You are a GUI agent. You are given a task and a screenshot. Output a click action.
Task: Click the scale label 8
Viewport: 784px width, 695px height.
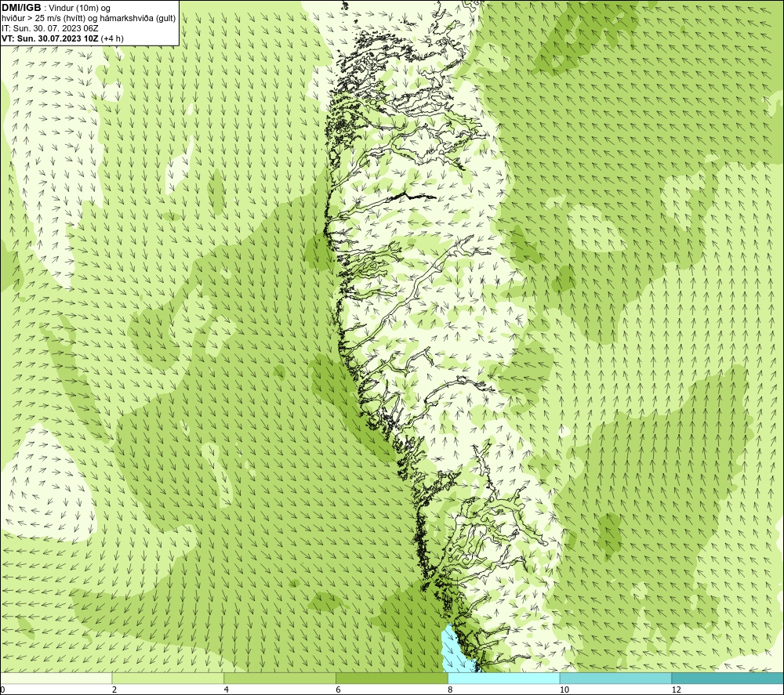[451, 690]
